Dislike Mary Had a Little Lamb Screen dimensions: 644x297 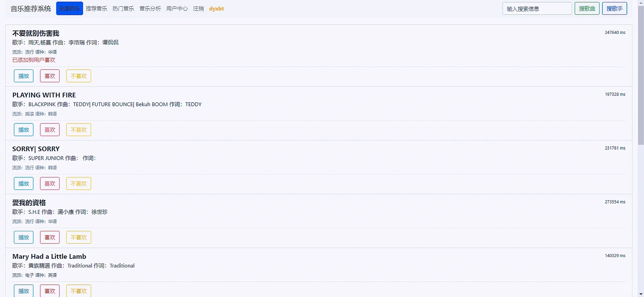(79, 291)
